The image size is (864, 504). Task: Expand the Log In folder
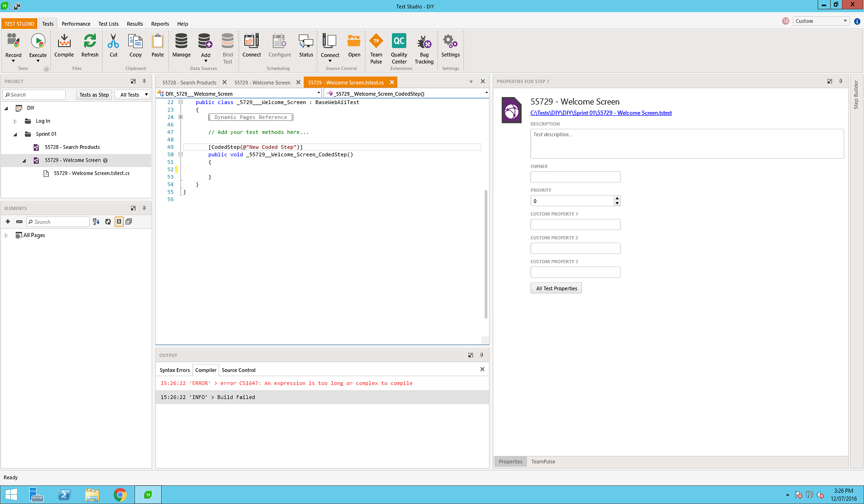pos(15,121)
